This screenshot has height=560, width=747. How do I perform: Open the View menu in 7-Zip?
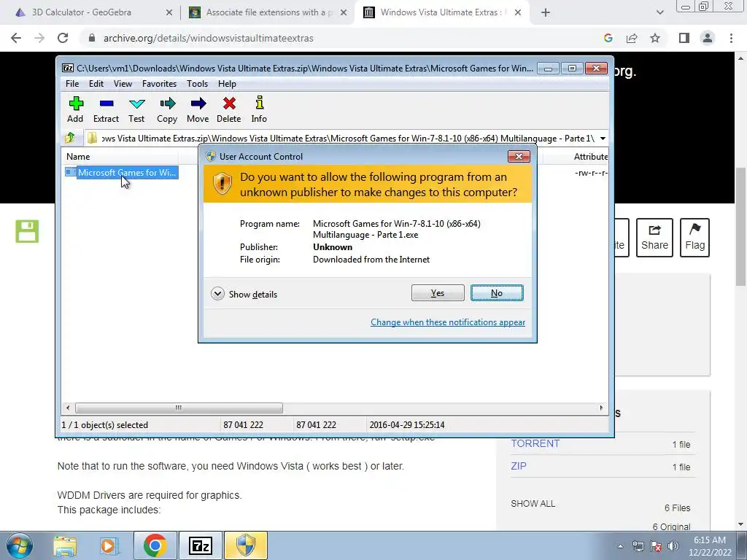[x=123, y=84]
